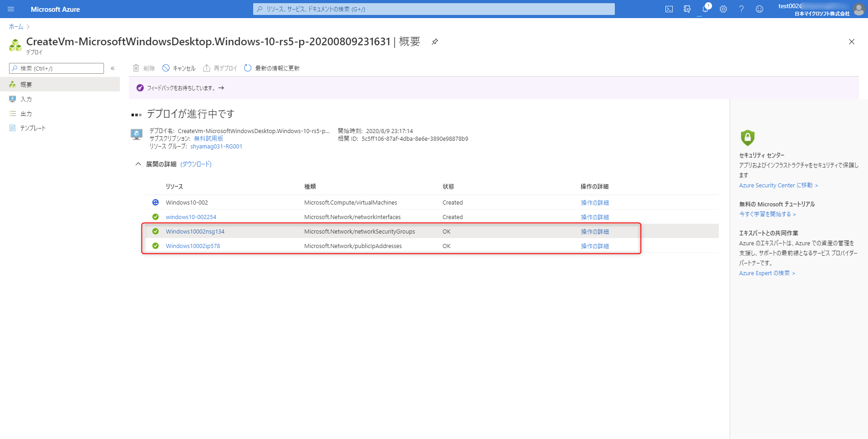Click the Windows10-002 resource name
The height and width of the screenshot is (439, 868).
point(187,203)
